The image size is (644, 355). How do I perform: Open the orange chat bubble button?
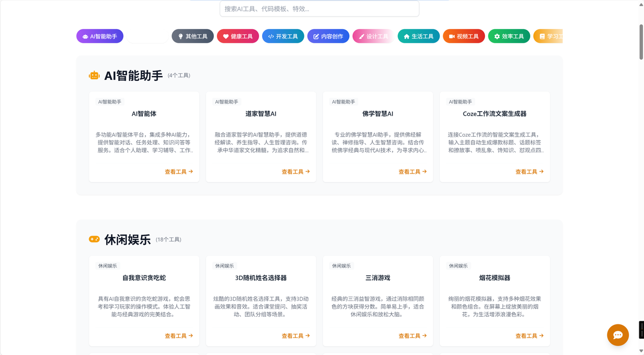pos(618,335)
